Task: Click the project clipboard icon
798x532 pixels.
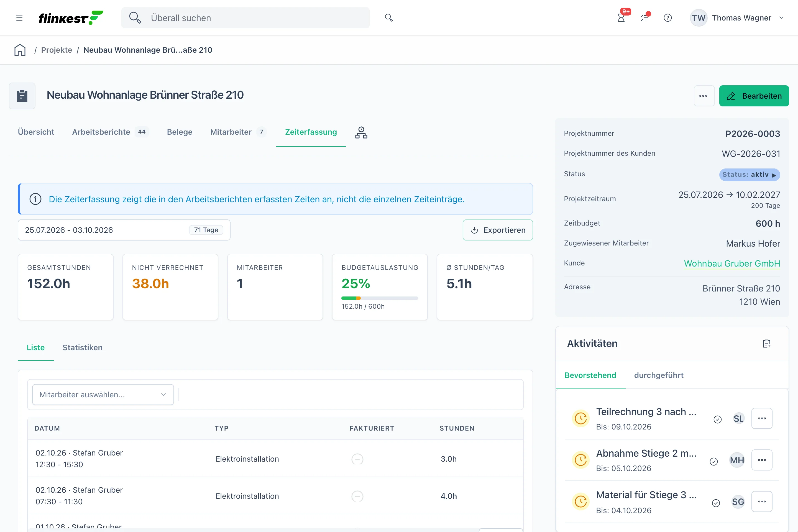Action: [22, 96]
